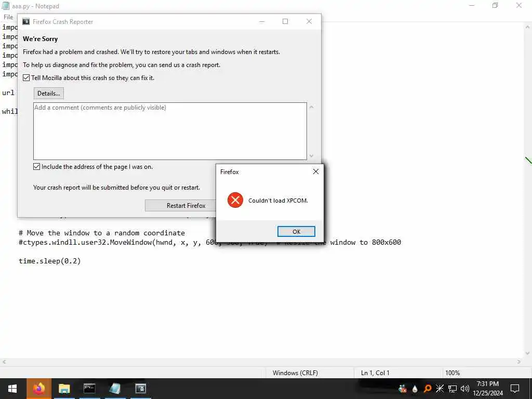Click the red error icon in the Firefox dialog
The width and height of the screenshot is (532, 399).
click(235, 200)
